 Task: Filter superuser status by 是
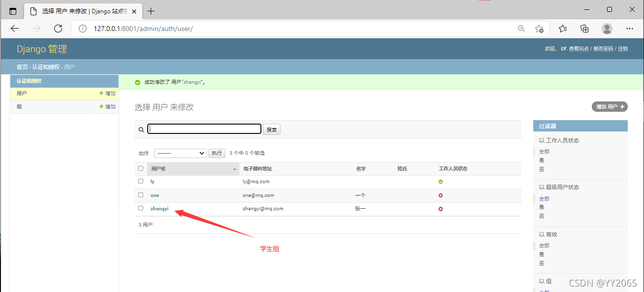(x=542, y=207)
